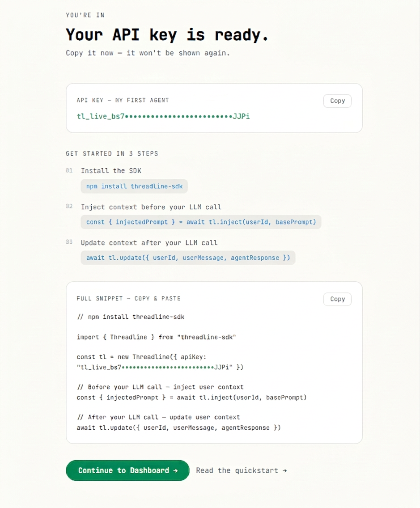Click the Your API key is ready heading
Screen dimensions: 420x508
(166, 34)
